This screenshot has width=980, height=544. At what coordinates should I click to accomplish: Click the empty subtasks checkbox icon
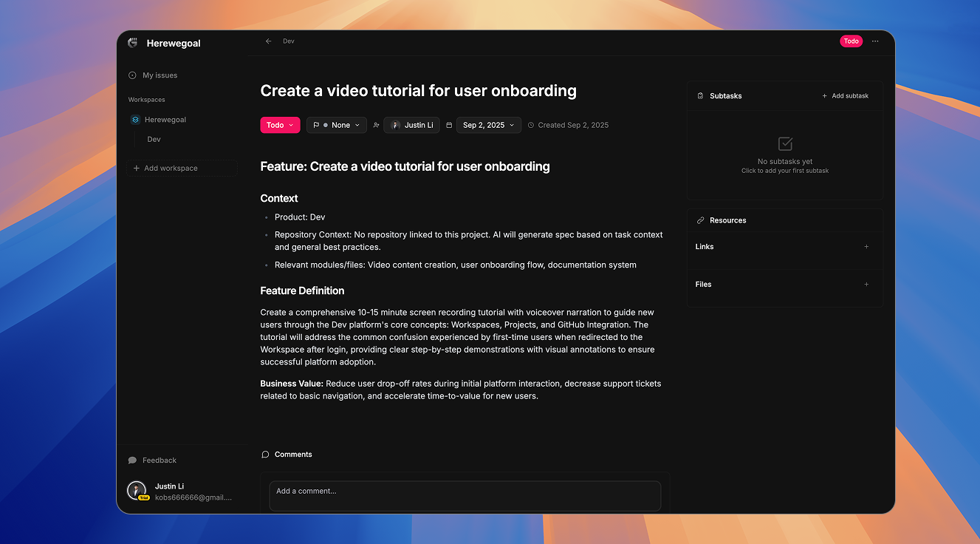pos(785,143)
